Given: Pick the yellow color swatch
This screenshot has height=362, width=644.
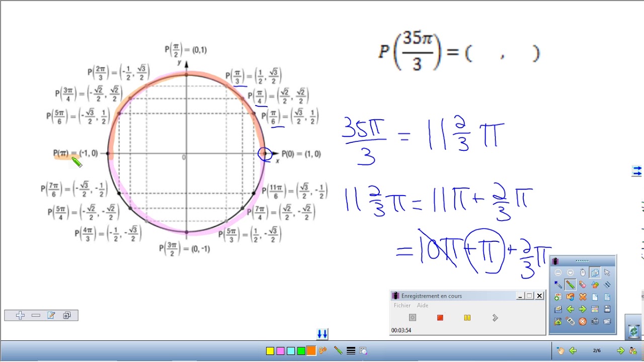Looking at the screenshot, I should (270, 351).
